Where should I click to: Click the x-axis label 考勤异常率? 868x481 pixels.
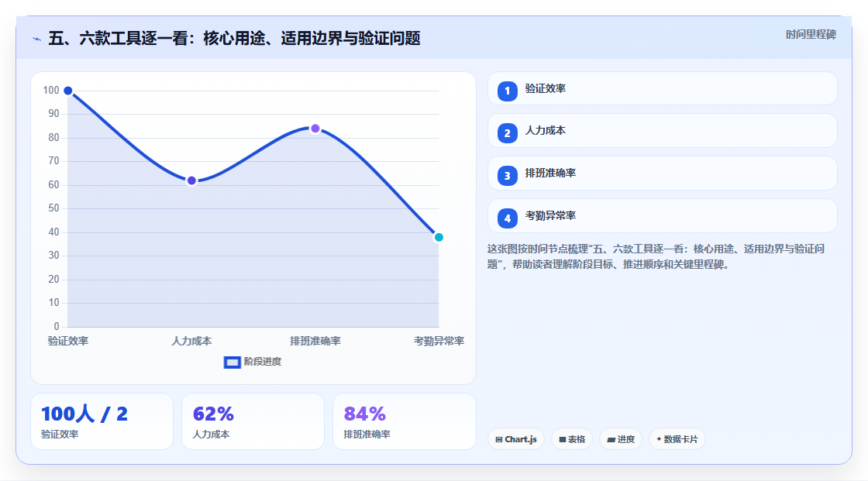[x=439, y=341]
